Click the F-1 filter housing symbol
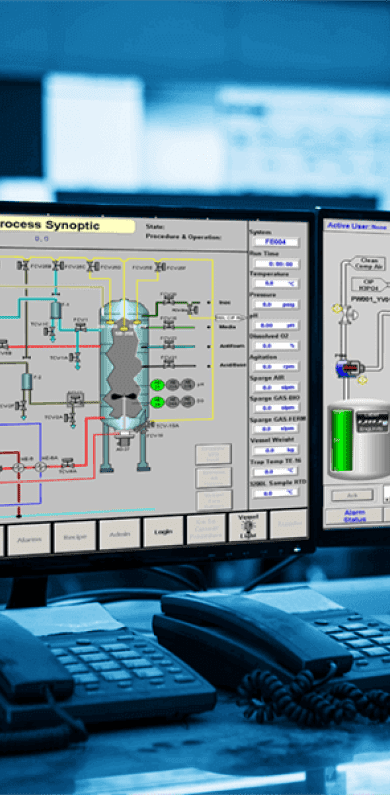 (x=55, y=310)
